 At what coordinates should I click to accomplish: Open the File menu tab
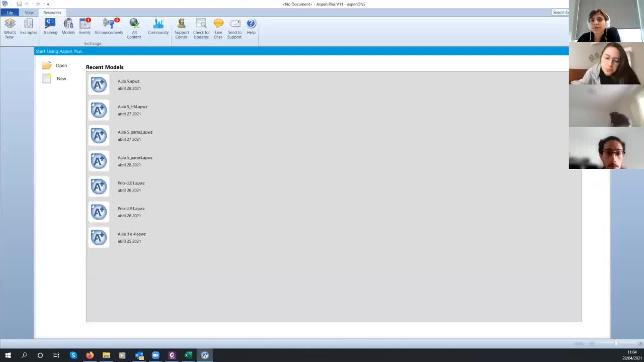(x=10, y=13)
